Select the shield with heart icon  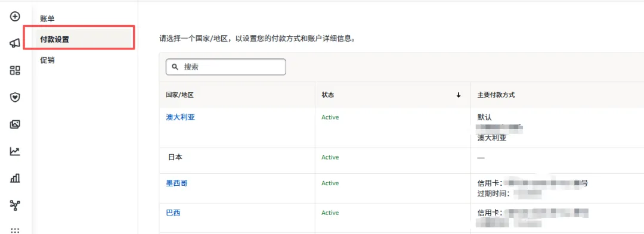click(x=15, y=98)
